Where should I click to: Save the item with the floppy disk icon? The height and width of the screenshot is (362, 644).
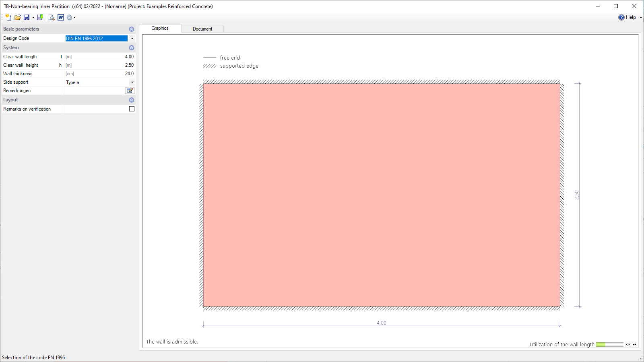(27, 17)
